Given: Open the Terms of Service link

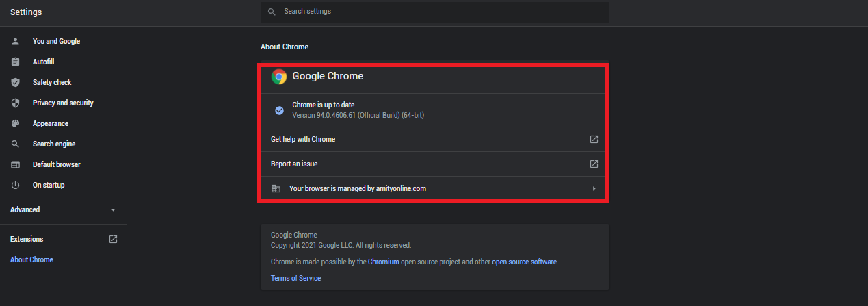Looking at the screenshot, I should pyautogui.click(x=295, y=278).
